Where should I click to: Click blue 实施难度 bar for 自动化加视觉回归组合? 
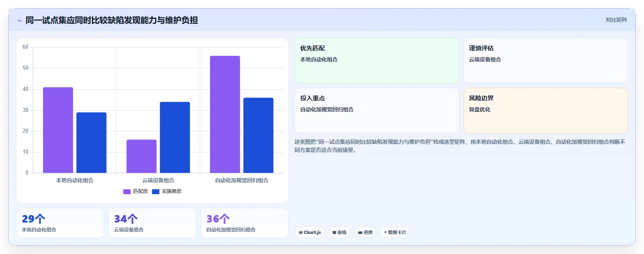[x=258, y=135]
